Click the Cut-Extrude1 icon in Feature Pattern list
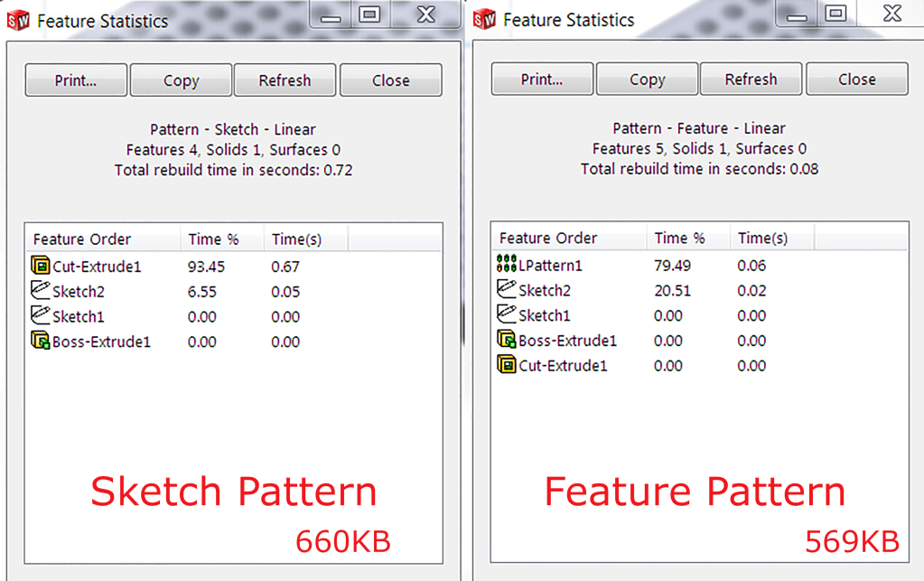The height and width of the screenshot is (581, 924). click(x=507, y=365)
